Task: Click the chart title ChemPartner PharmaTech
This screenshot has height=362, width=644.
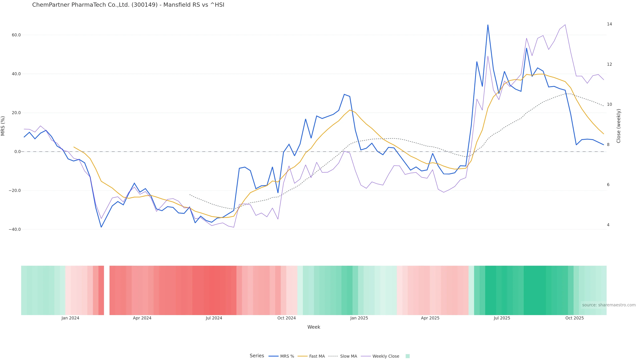Action: coord(128,5)
